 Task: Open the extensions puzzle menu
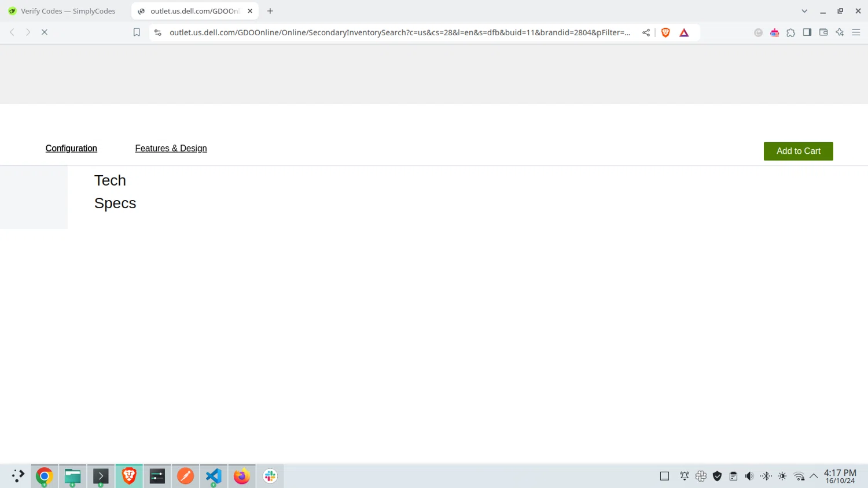click(791, 32)
